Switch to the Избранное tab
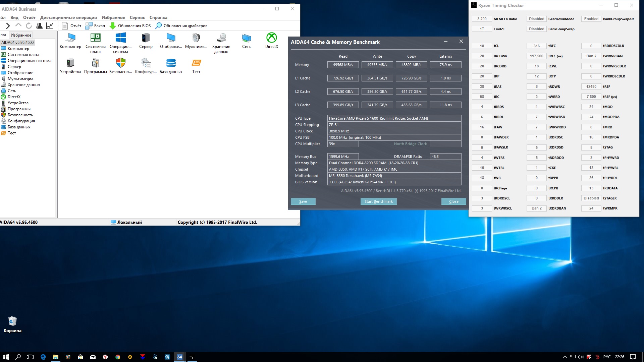 (x=21, y=35)
